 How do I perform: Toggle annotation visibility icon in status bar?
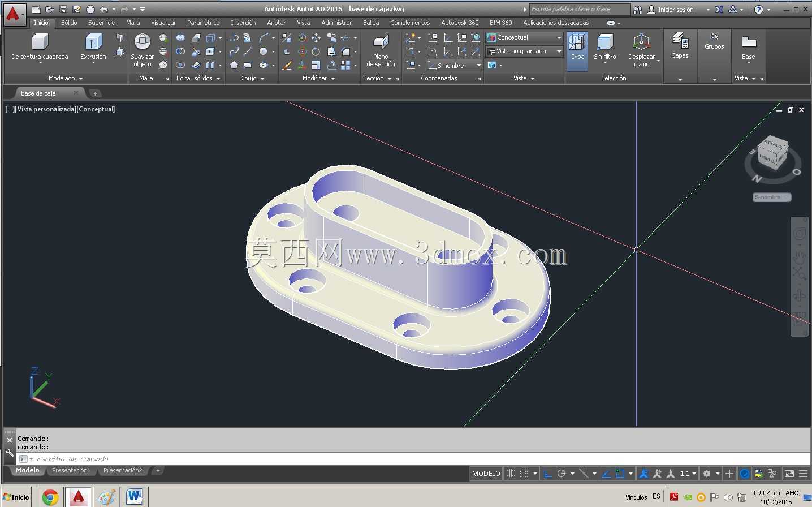pyautogui.click(x=643, y=474)
